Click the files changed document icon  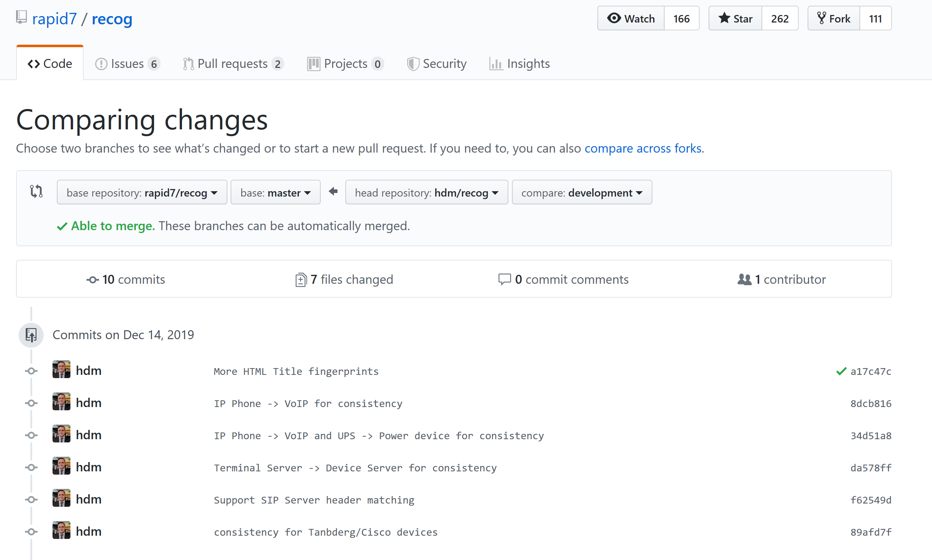tap(300, 279)
